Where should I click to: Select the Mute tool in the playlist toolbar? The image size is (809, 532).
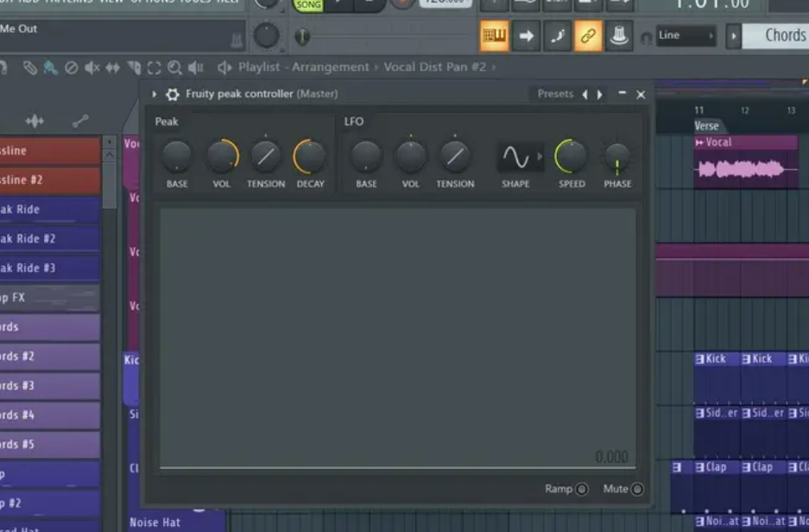pos(92,67)
